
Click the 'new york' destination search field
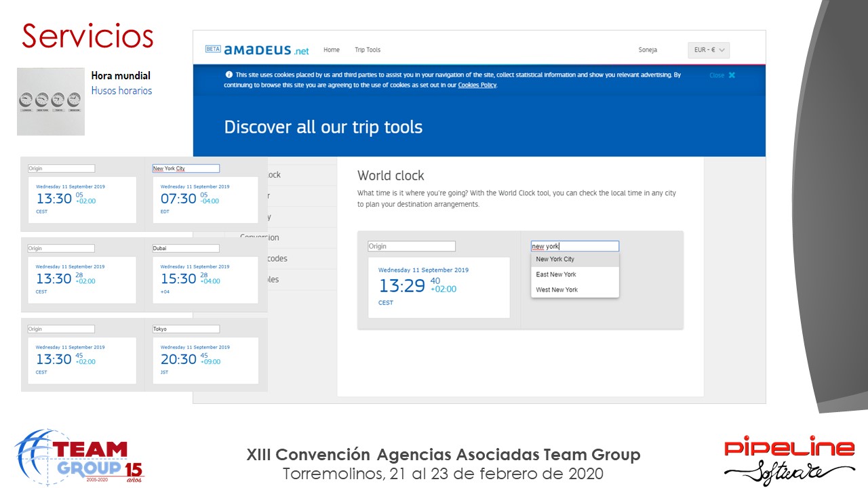pyautogui.click(x=575, y=246)
